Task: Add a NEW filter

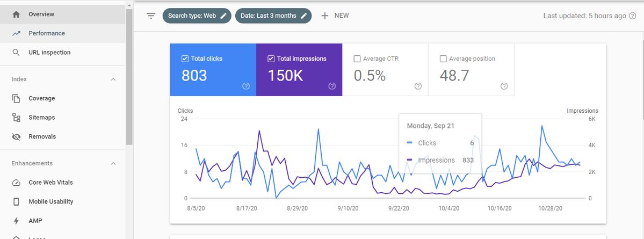Action: (x=335, y=16)
